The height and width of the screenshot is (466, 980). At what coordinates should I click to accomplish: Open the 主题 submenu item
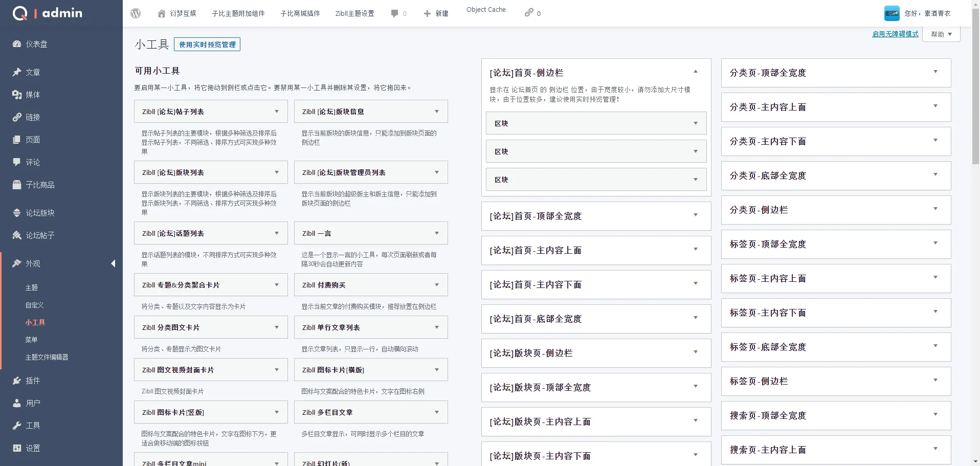[32, 287]
